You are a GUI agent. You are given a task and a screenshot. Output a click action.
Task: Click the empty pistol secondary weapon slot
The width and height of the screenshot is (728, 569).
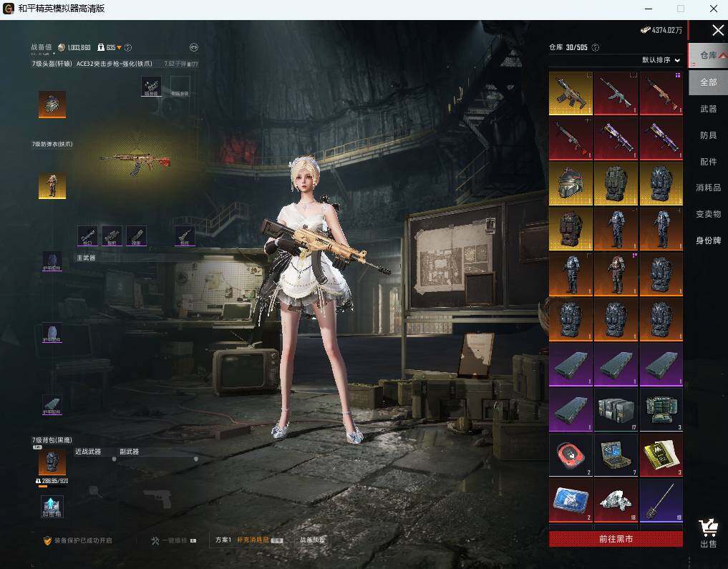158,499
